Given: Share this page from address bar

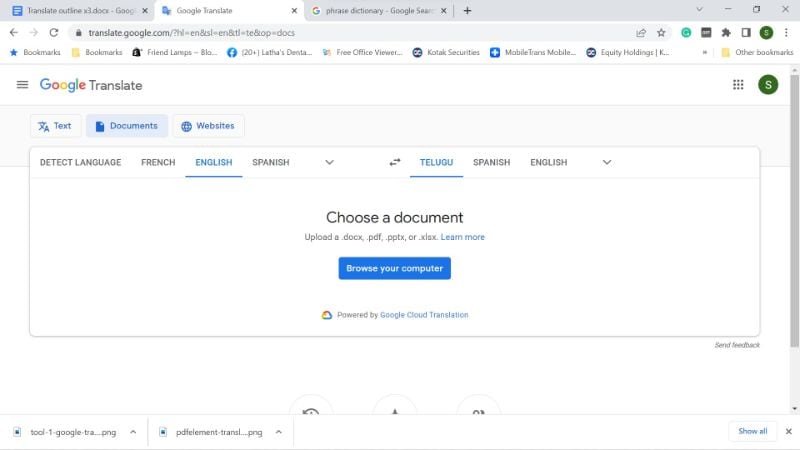Looking at the screenshot, I should [x=641, y=33].
